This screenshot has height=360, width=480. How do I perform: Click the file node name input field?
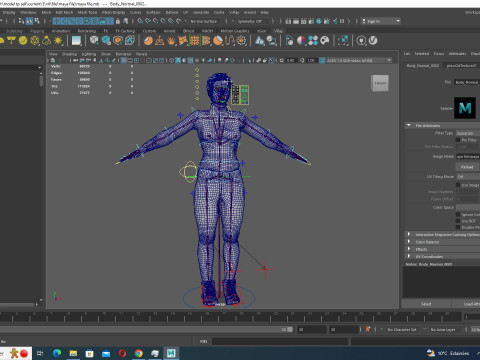pyautogui.click(x=467, y=82)
